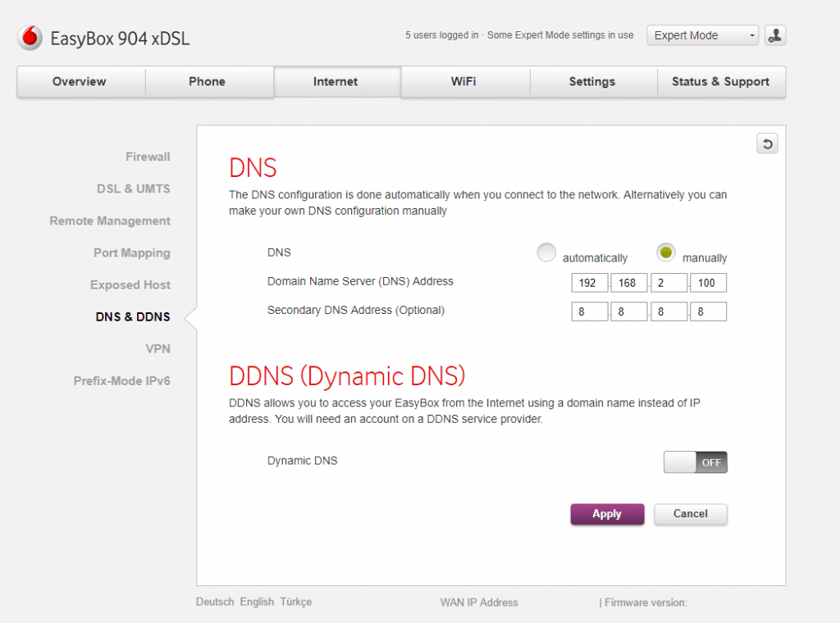Viewport: 840px width, 623px height.
Task: Toggle the Dynamic DNS switch on
Action: tap(695, 462)
